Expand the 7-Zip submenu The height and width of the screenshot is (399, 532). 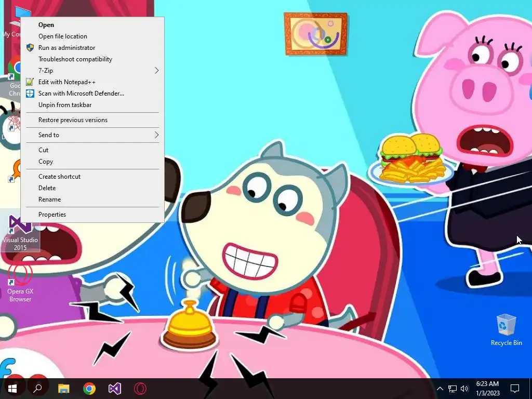click(92, 71)
